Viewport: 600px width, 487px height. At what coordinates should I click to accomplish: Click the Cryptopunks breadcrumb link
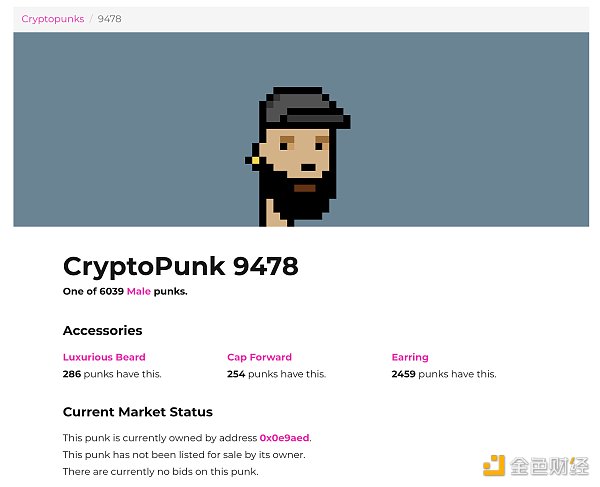click(x=53, y=19)
